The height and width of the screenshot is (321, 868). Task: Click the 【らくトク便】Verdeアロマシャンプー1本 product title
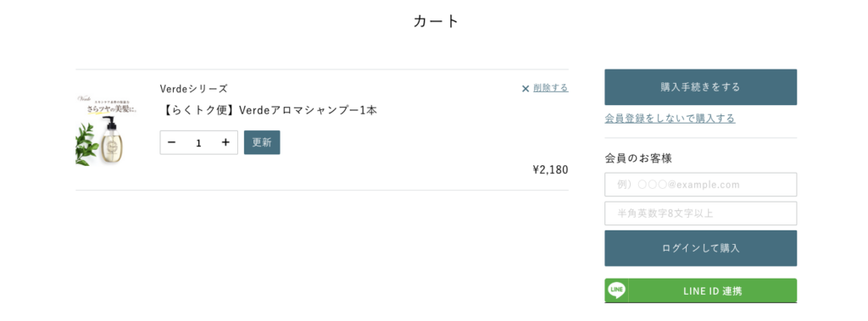(x=269, y=110)
